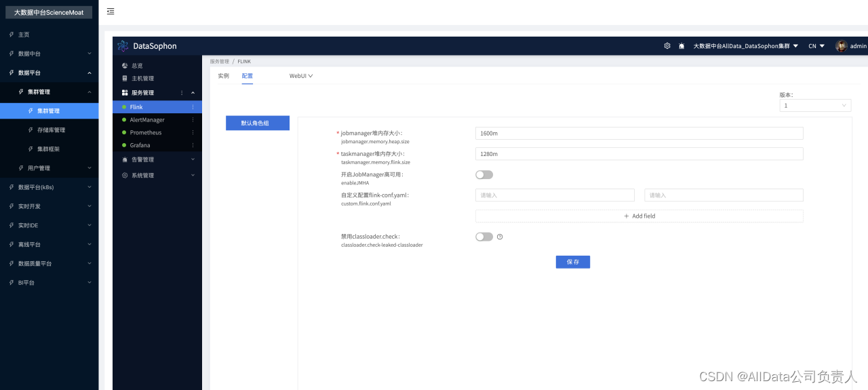Image resolution: width=868 pixels, height=390 pixels.
Task: Open alarm bell icon in DataSophon header
Action: [x=682, y=46]
